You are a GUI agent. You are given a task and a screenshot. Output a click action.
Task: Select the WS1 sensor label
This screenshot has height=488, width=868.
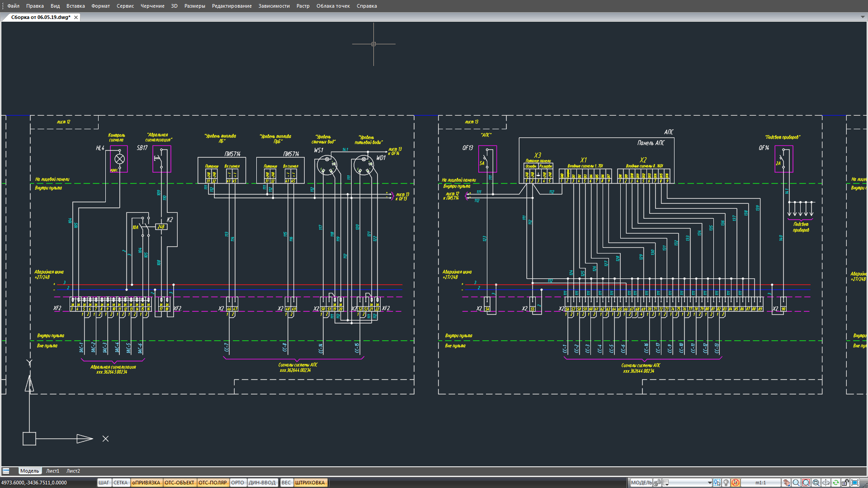(318, 150)
